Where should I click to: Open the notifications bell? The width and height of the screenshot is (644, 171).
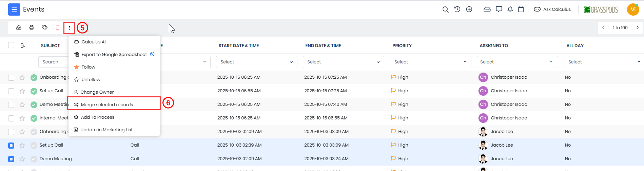pos(510,9)
